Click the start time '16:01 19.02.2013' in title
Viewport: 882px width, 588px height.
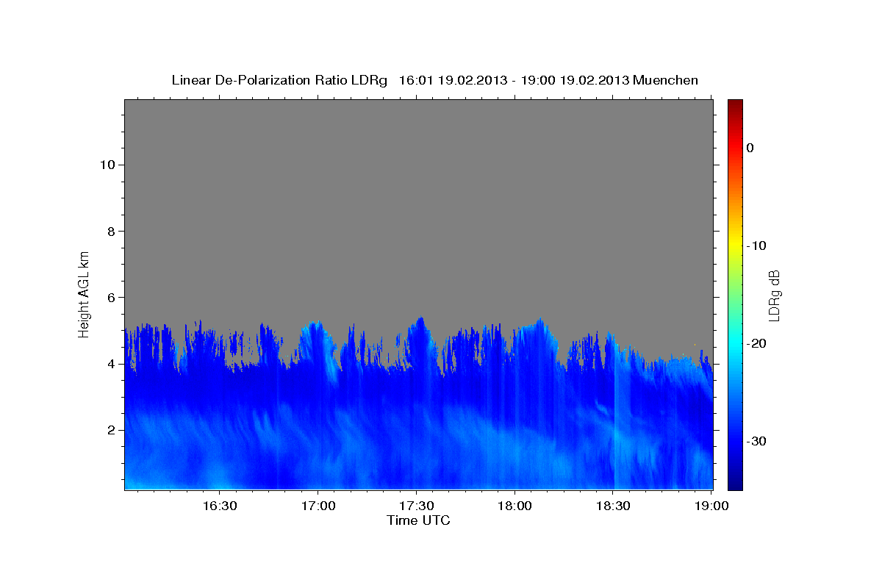pyautogui.click(x=453, y=80)
